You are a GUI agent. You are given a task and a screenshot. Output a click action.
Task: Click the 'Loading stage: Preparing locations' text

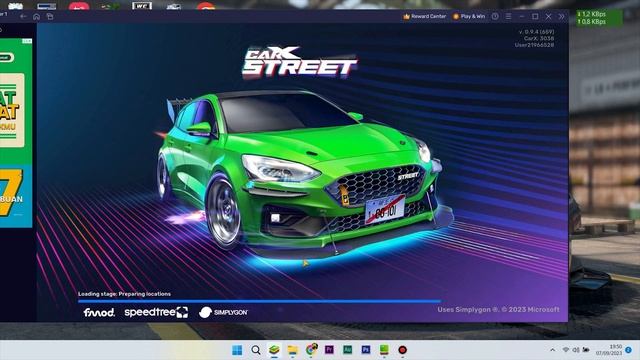click(124, 294)
